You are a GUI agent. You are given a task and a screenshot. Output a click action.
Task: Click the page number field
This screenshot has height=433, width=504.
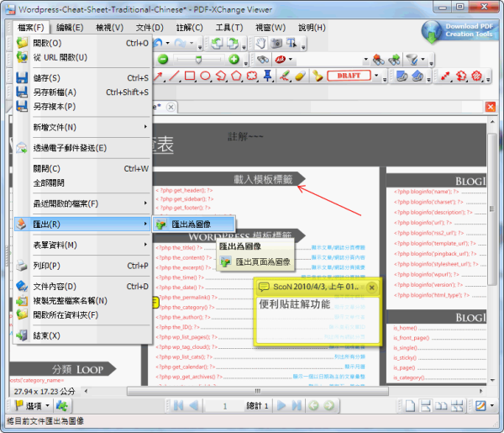click(224, 406)
